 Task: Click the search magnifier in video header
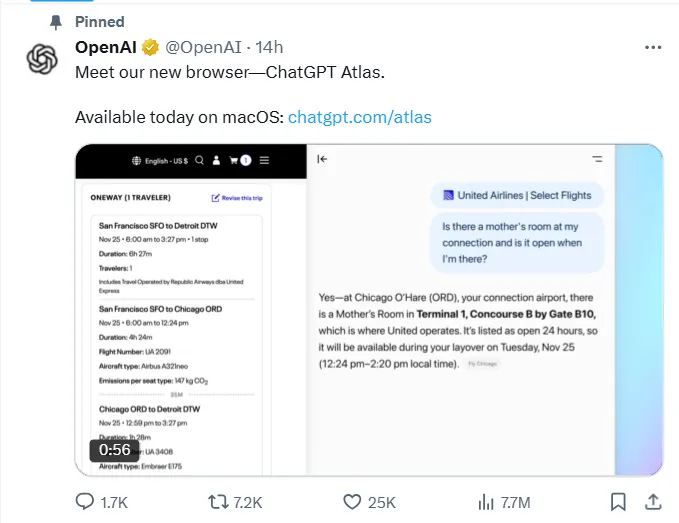[x=201, y=160]
